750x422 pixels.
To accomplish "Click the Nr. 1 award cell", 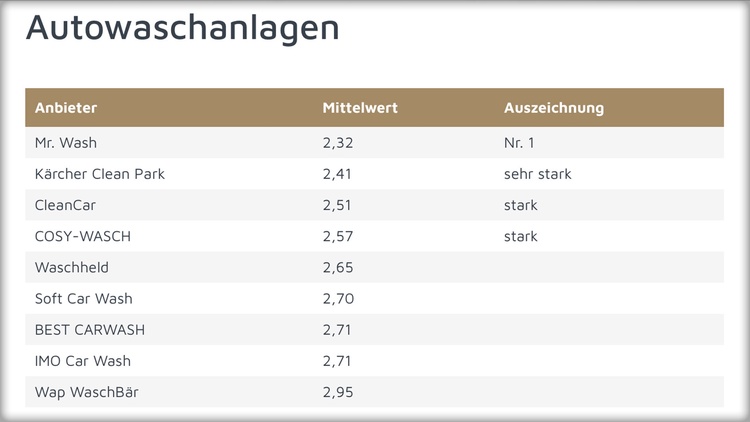I will coord(521,143).
